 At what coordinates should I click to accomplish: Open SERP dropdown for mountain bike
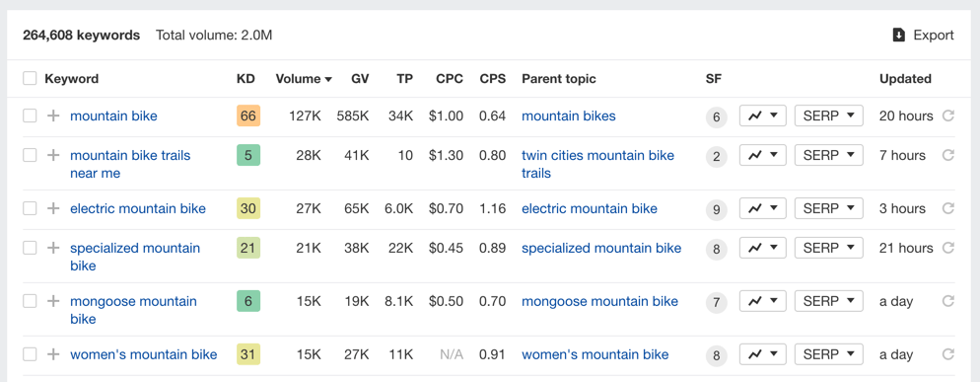coord(829,115)
